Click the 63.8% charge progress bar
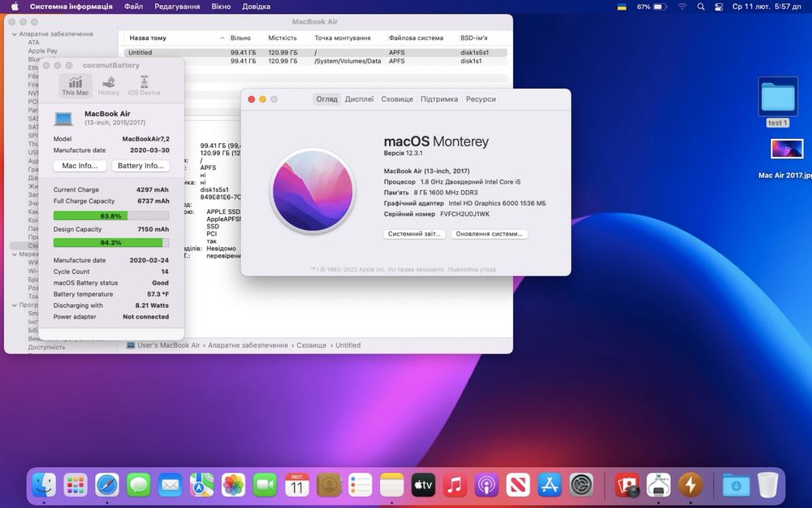The width and height of the screenshot is (812, 508). click(111, 215)
